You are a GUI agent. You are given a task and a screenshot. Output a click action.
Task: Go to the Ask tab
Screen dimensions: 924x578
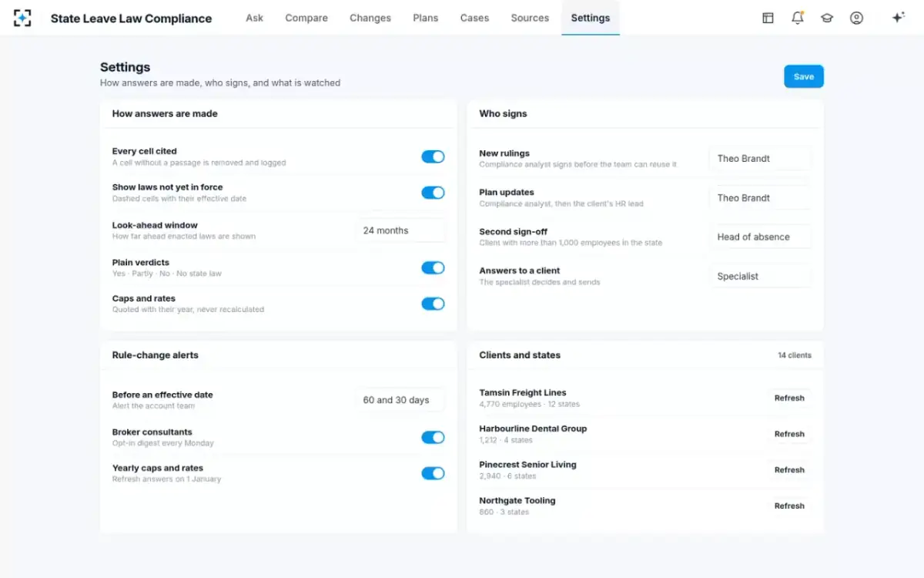(254, 18)
